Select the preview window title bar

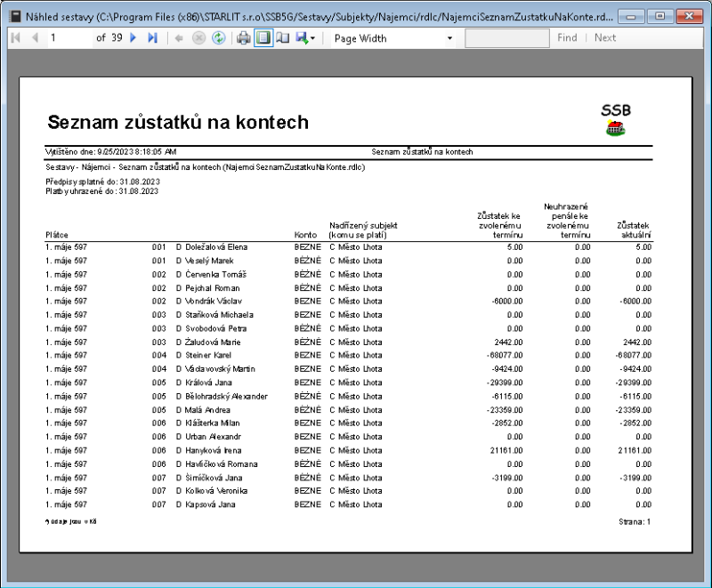click(x=311, y=15)
